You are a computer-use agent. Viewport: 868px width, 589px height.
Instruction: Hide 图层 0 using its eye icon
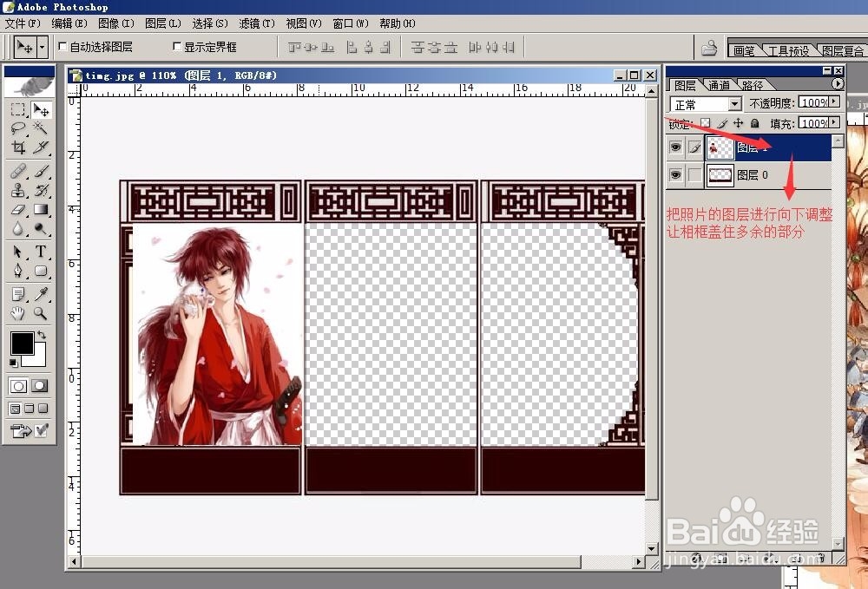pos(675,174)
